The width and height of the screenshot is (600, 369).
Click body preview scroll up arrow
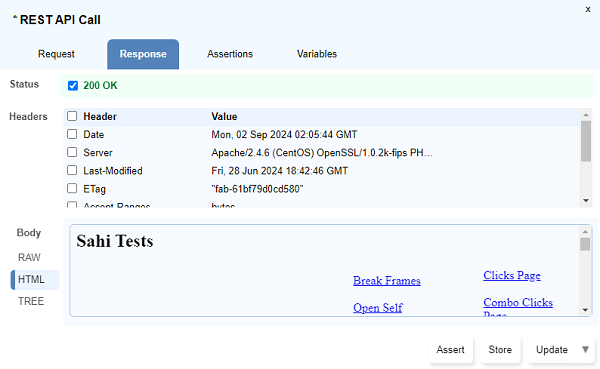pyautogui.click(x=585, y=232)
